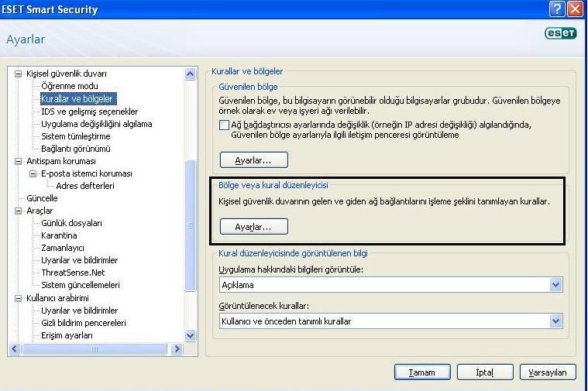Cancel with the İptal button
This screenshot has width=588, height=391.
(x=485, y=372)
